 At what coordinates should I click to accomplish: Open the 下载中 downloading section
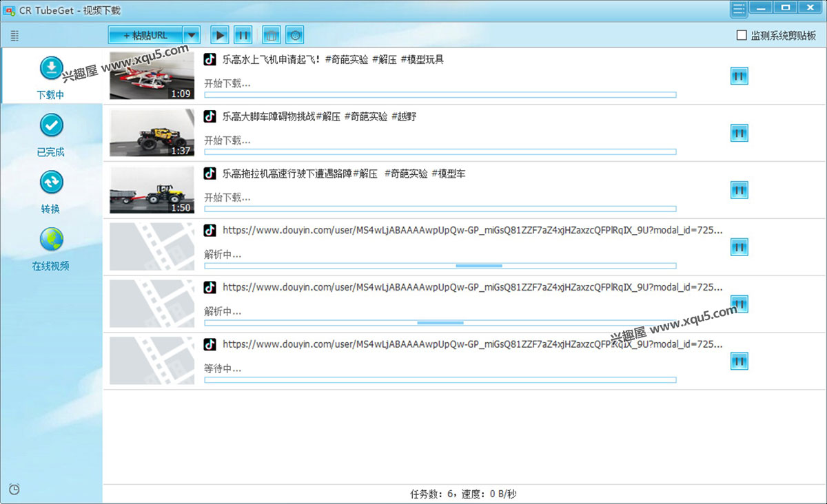click(51, 77)
